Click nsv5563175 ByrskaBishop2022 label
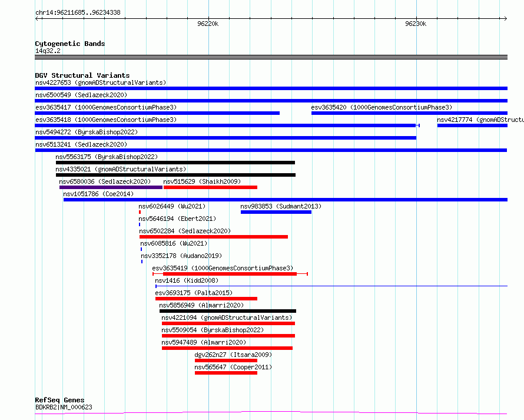 pos(107,157)
